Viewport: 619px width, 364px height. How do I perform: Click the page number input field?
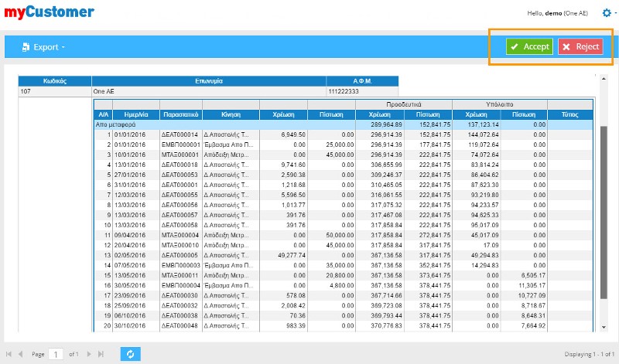tap(56, 353)
